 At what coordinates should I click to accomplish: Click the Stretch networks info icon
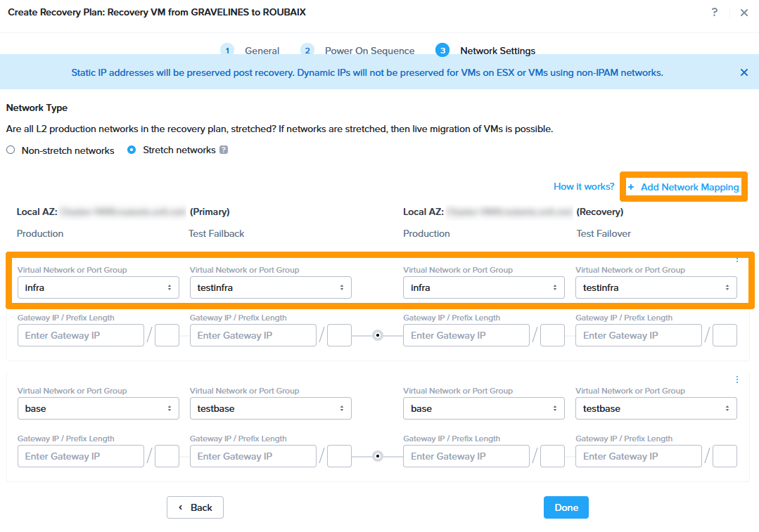coord(224,150)
